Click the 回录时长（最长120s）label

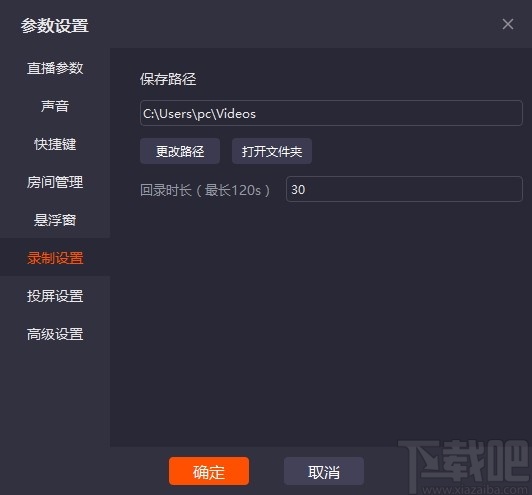[x=205, y=190]
